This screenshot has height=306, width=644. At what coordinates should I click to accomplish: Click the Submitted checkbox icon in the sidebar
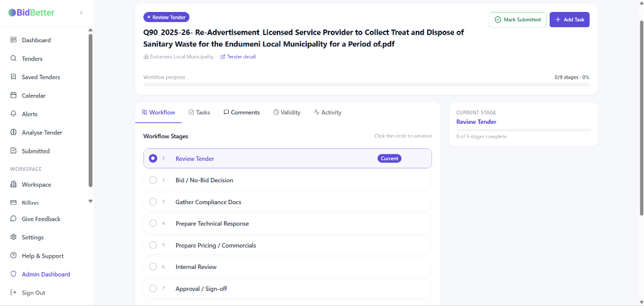pos(14,151)
